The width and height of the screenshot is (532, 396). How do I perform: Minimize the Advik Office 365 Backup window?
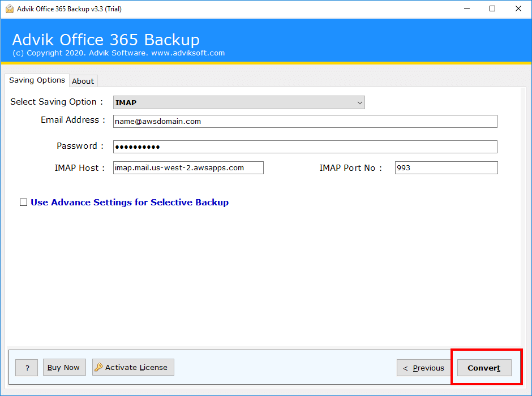[x=467, y=9]
